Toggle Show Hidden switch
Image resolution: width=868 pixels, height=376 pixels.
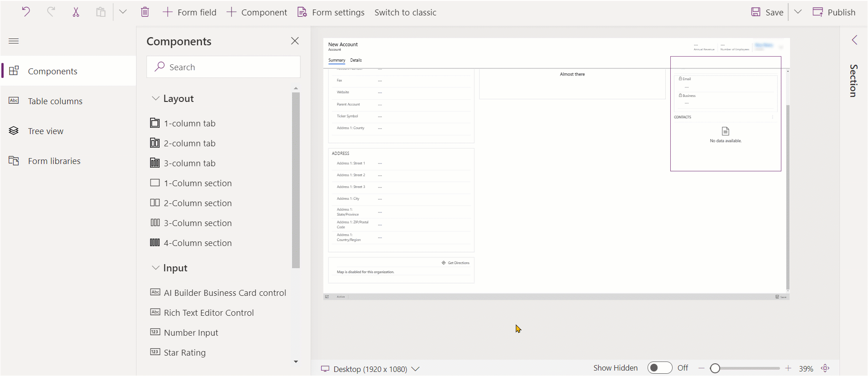click(x=660, y=368)
